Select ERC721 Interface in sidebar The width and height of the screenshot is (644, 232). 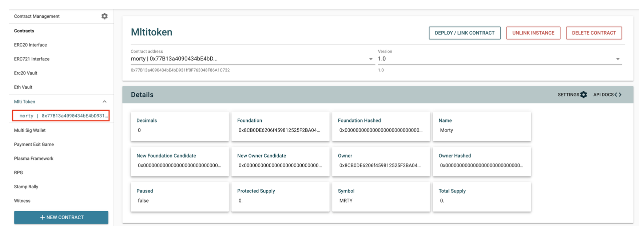[32, 59]
